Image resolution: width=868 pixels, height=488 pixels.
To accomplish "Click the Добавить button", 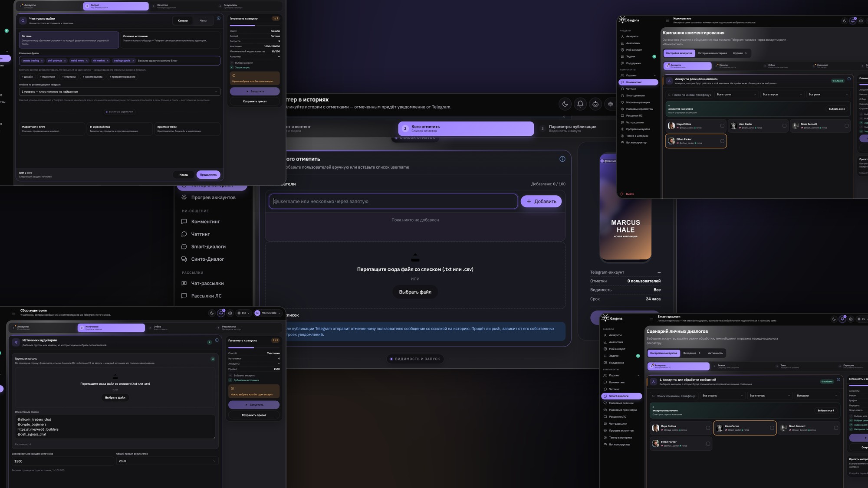I will coord(541,201).
